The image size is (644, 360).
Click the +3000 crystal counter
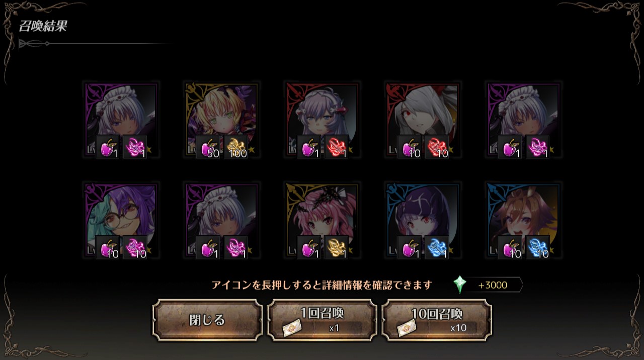(x=493, y=285)
